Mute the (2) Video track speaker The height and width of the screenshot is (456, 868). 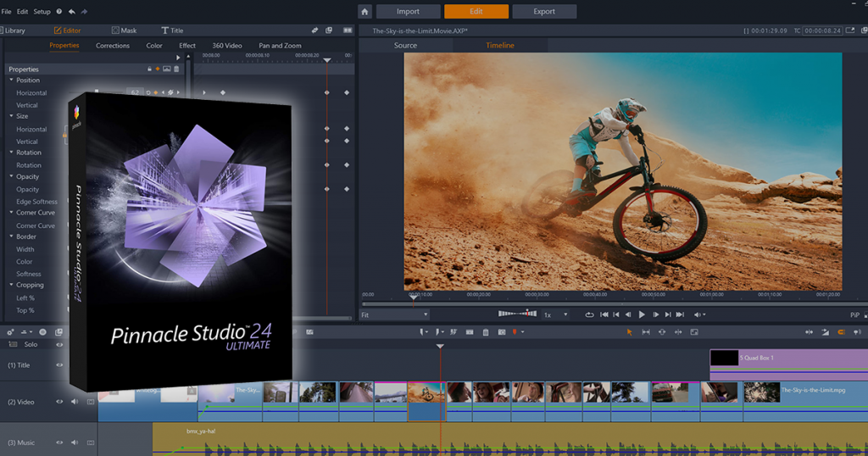point(74,402)
